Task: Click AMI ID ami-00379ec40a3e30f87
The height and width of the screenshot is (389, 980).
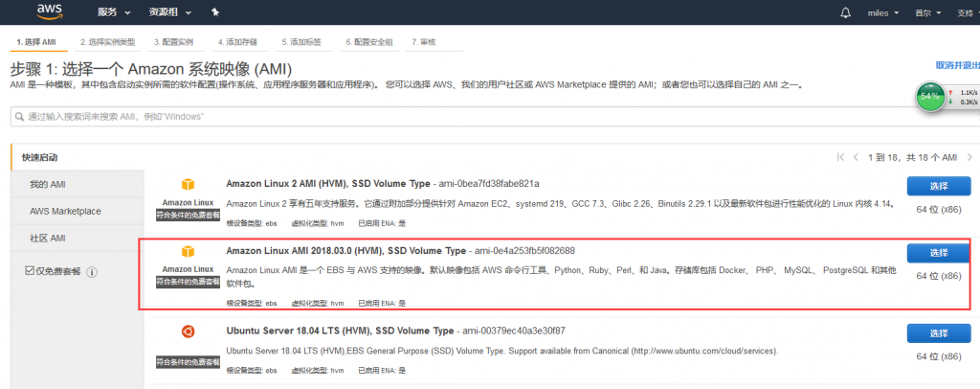Action: [514, 331]
